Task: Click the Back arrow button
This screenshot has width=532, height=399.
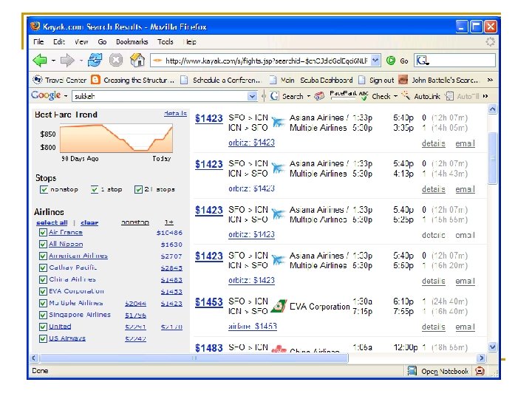Action: tap(40, 61)
